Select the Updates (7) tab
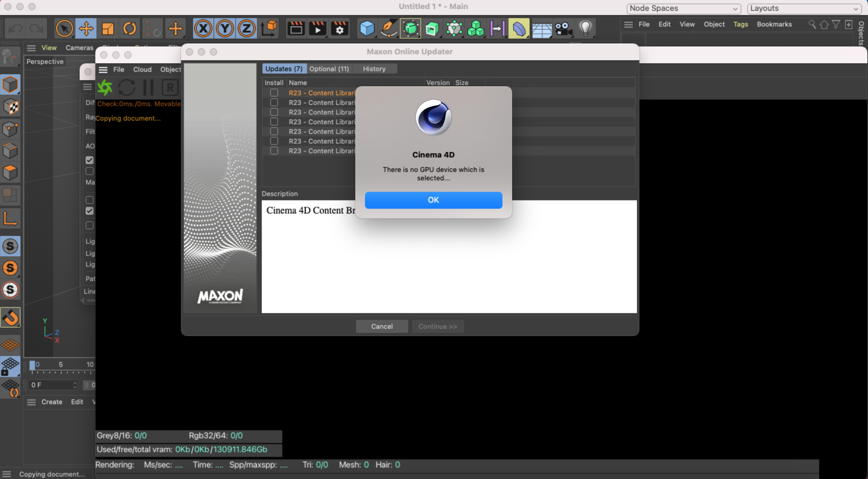The height and width of the screenshot is (479, 868). coord(284,69)
